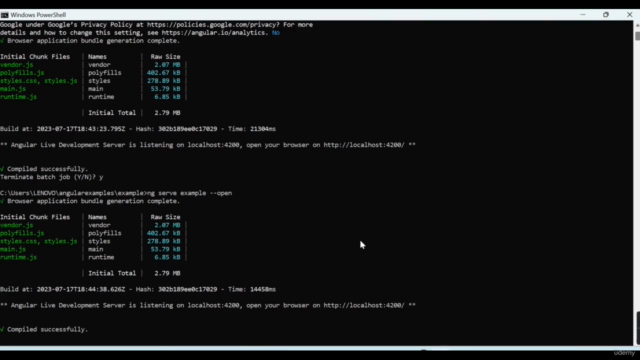Click the first 'Raw Size' column header
The image size is (640, 360).
pyautogui.click(x=165, y=57)
